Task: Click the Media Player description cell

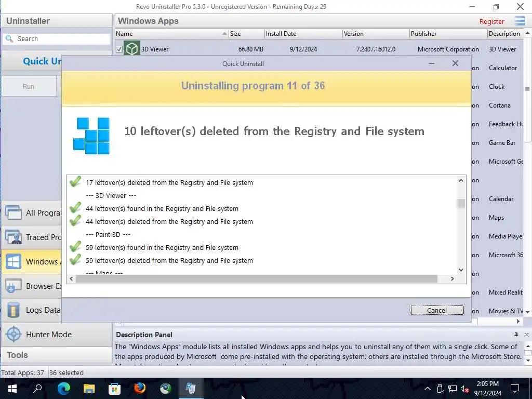Action: tap(506, 236)
